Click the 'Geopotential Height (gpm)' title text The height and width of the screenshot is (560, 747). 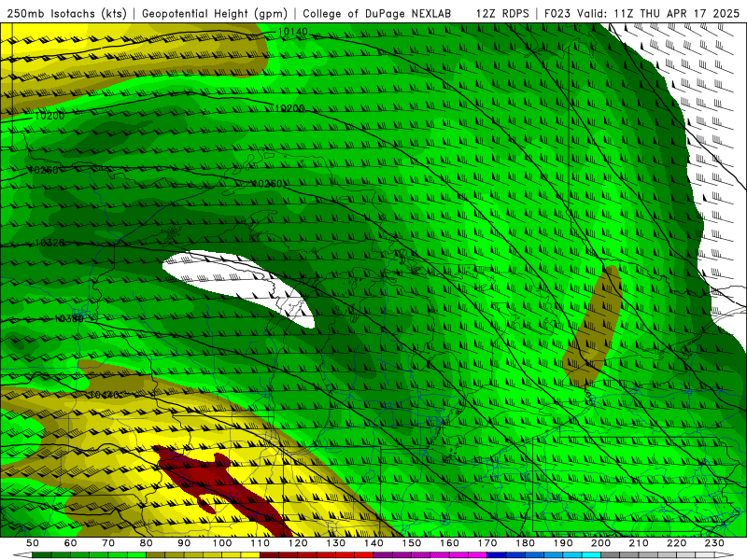[x=215, y=13]
